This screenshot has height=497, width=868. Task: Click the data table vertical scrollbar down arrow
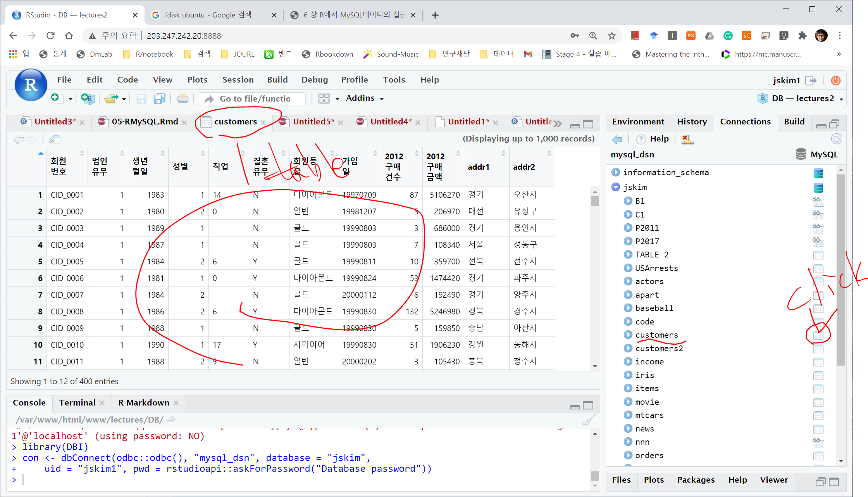[x=595, y=366]
